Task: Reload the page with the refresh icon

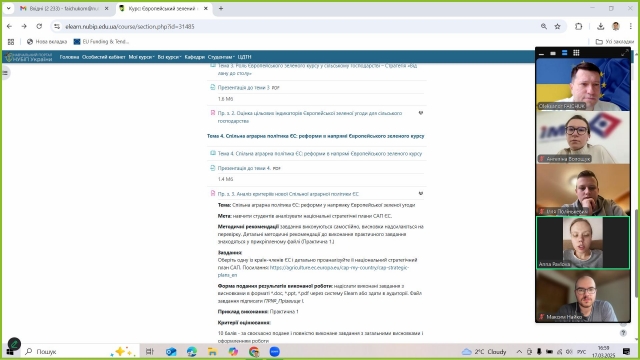Action: [39, 27]
